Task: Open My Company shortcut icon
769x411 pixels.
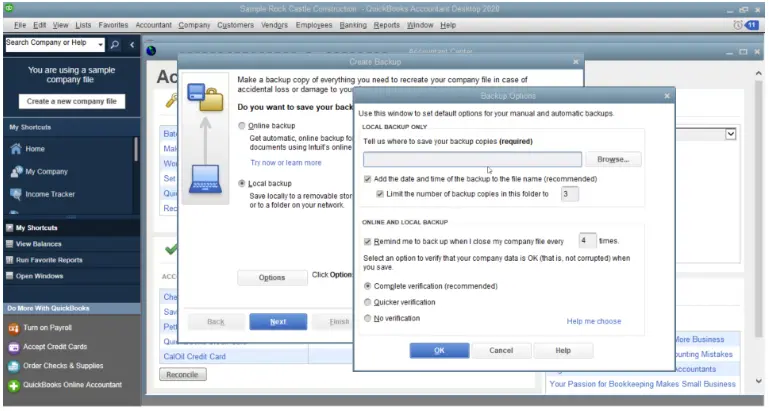Action: 16,171
